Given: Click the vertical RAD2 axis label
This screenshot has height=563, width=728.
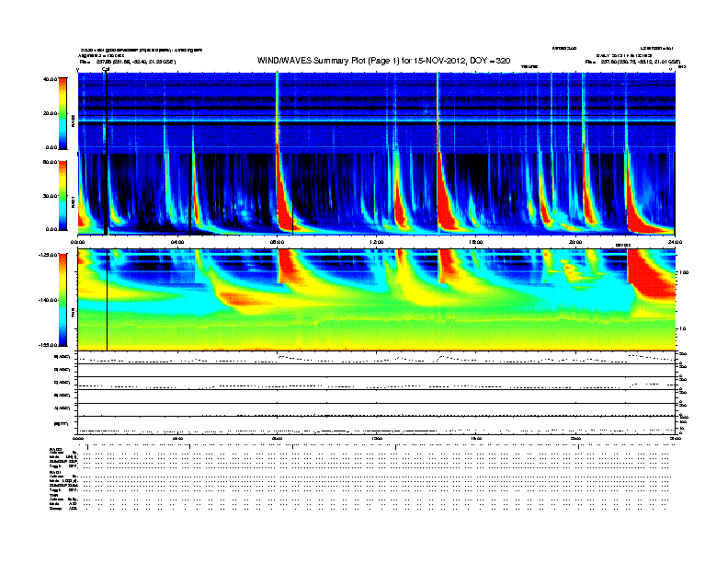Looking at the screenshot, I should (73, 121).
